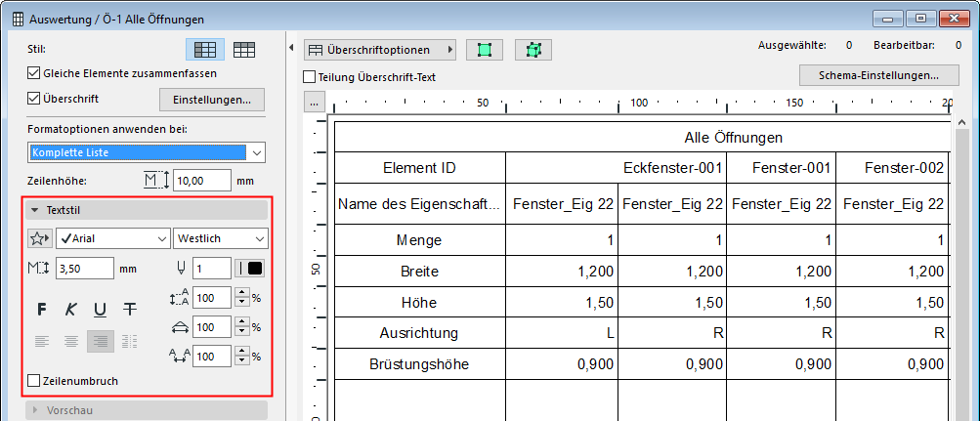Select the second table style icon
The height and width of the screenshot is (421, 980).
click(243, 50)
